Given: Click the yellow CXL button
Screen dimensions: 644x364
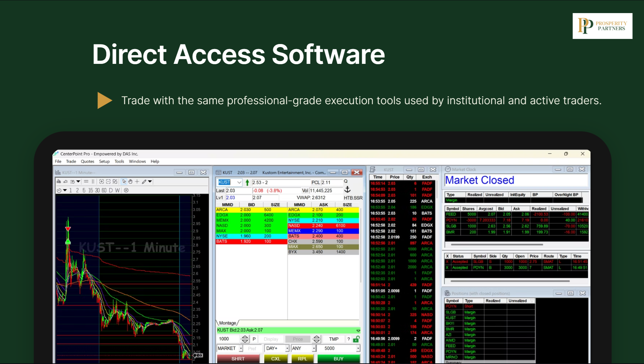Looking at the screenshot, I should click(x=276, y=359).
